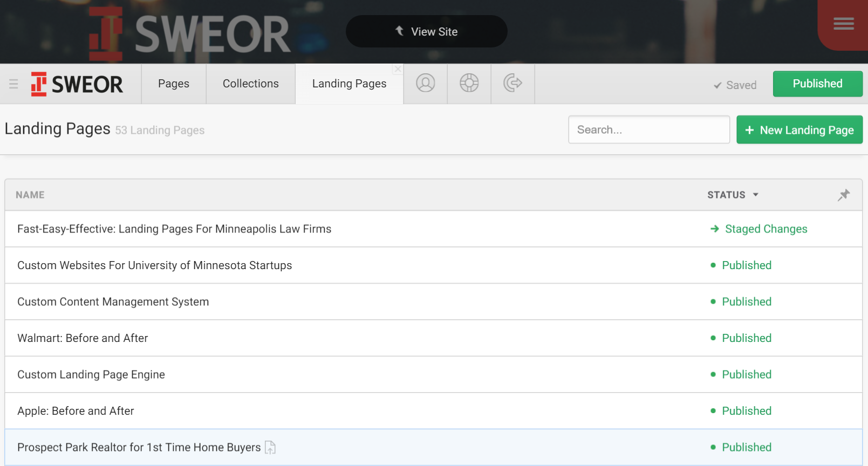Image resolution: width=868 pixels, height=466 pixels.
Task: Click Published status for Custom Landing Page Engine
Action: click(x=741, y=374)
